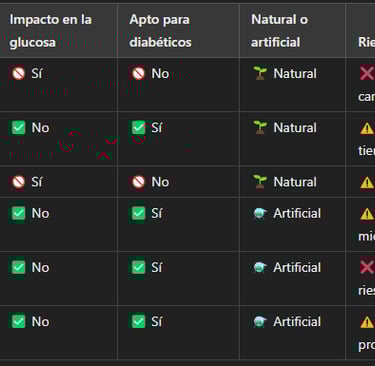Select the "Natural o artificial" column header
The image size is (375, 366).
point(279,31)
